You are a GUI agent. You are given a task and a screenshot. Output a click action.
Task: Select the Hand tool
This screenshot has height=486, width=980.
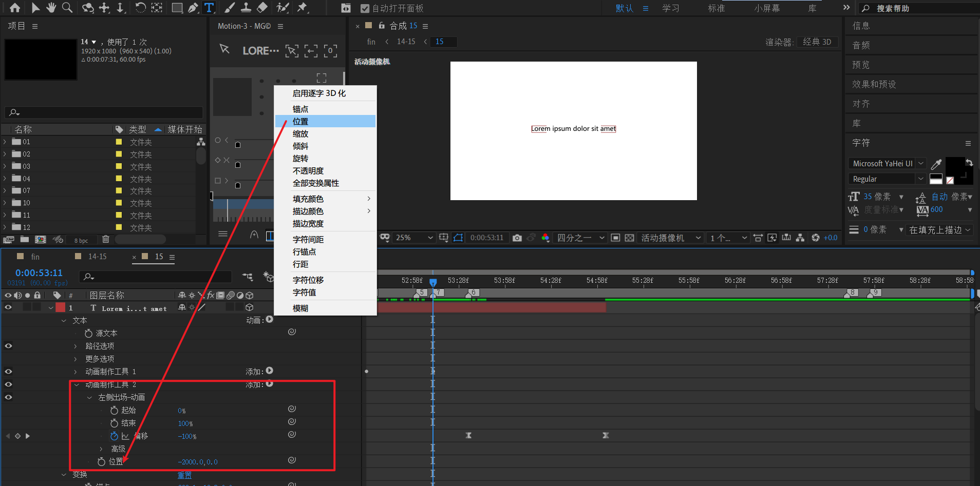coord(51,8)
